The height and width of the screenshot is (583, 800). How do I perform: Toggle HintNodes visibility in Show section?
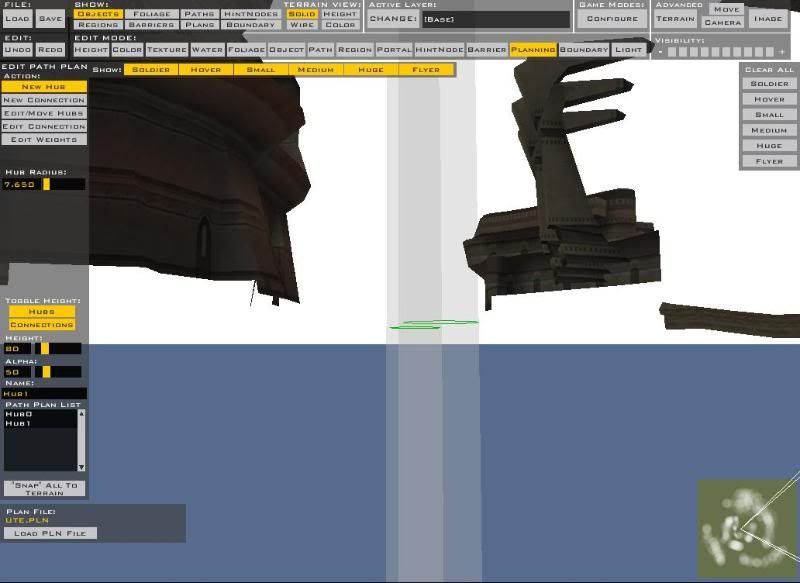[251, 14]
